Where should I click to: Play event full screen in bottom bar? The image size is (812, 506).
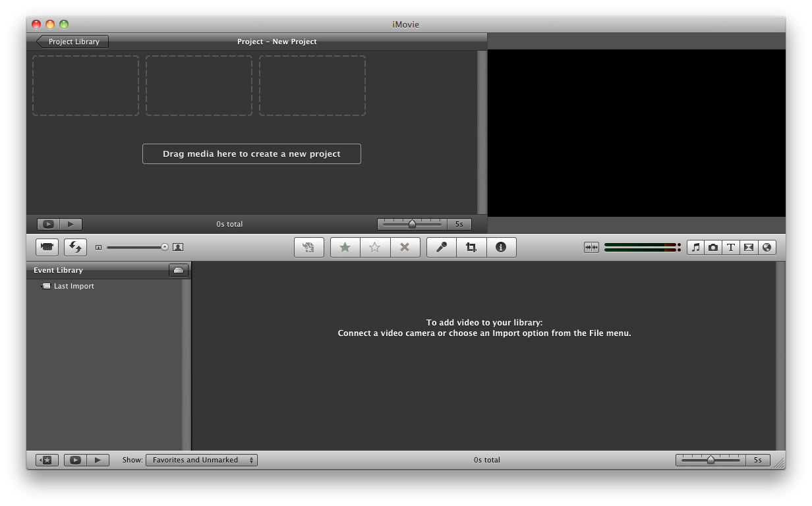75,460
